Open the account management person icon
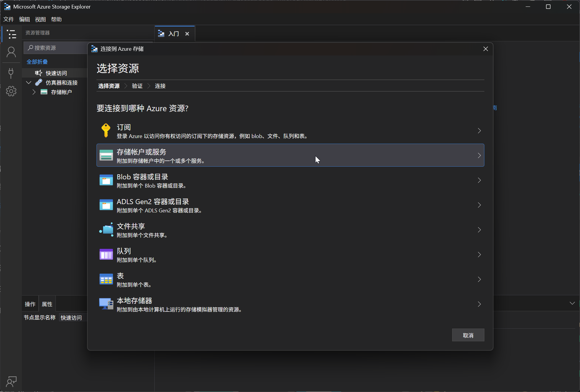 tap(11, 52)
